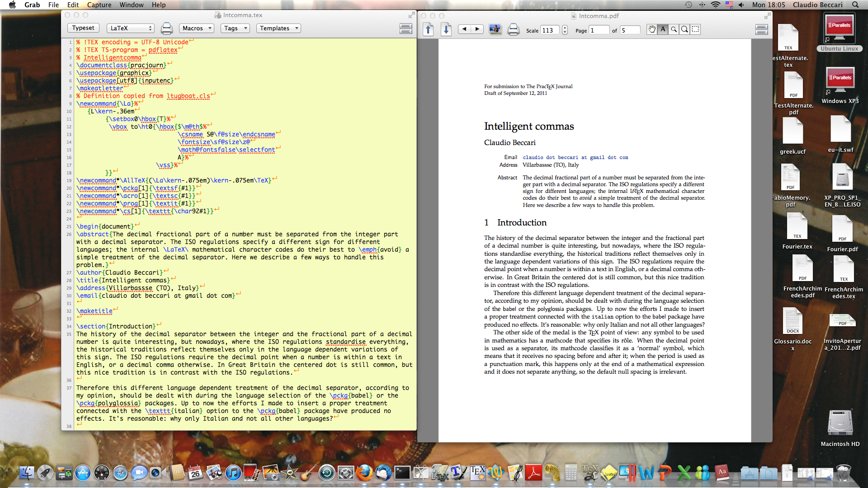The height and width of the screenshot is (488, 868).
Task: Print the PDF document
Action: (513, 30)
